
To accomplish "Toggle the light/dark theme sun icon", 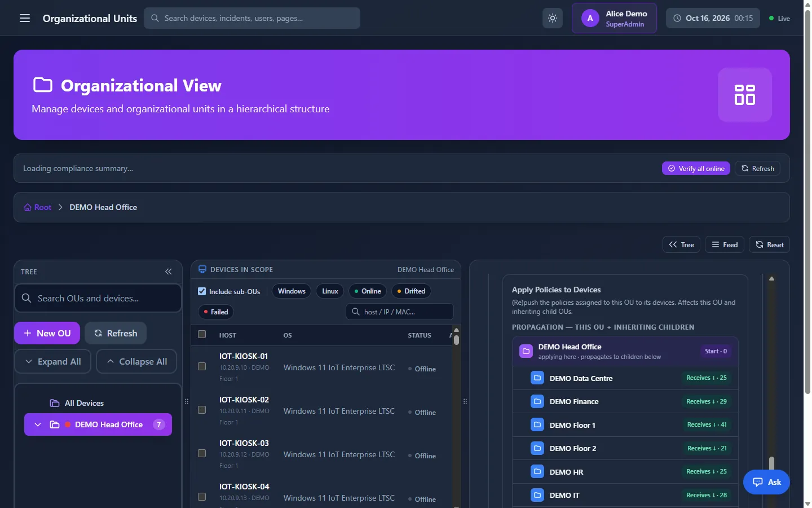I will point(553,18).
